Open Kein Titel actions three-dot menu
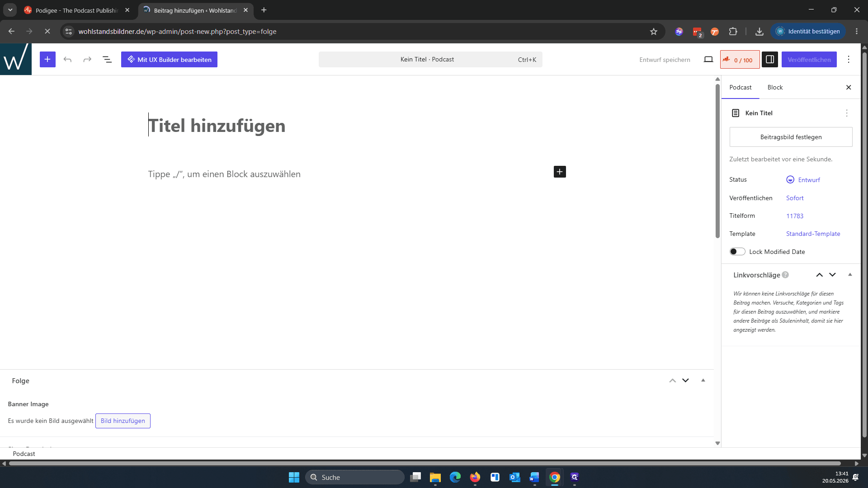Image resolution: width=868 pixels, height=488 pixels. tap(847, 113)
